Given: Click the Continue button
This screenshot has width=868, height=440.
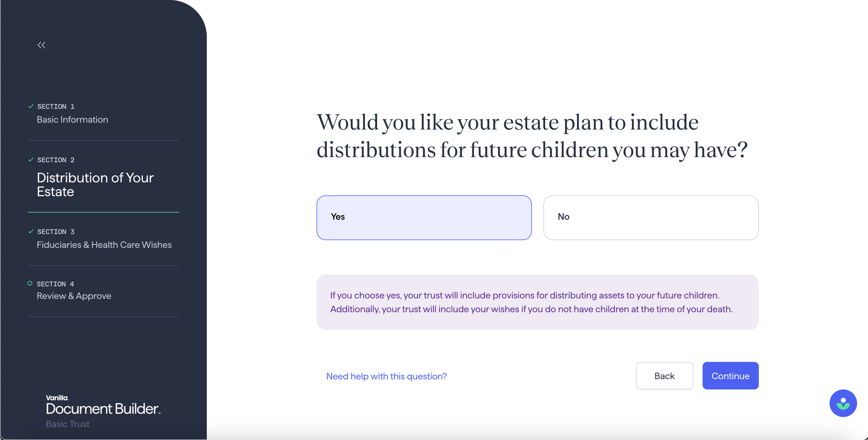Looking at the screenshot, I should pos(730,375).
